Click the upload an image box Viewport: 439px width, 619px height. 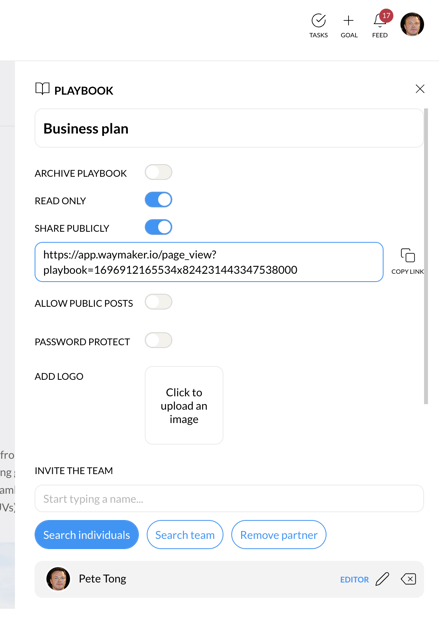click(184, 406)
